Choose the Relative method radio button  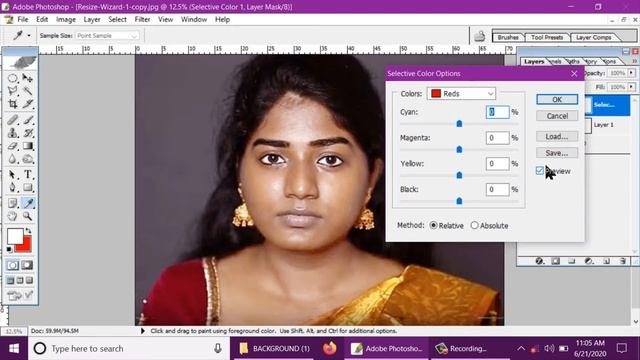coord(433,225)
